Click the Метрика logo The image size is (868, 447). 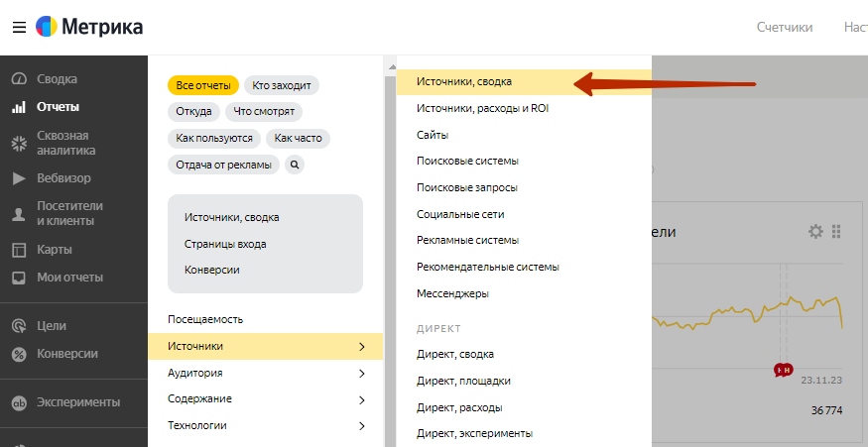point(89,27)
